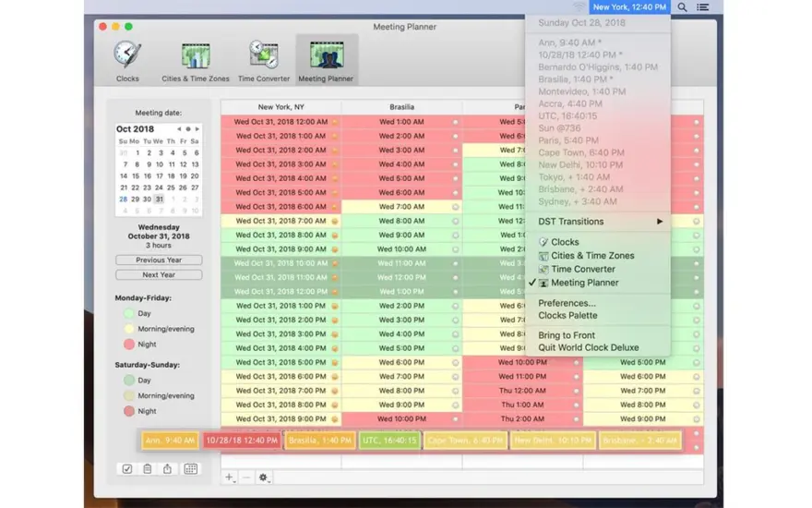Click the circle icon in the Brasilia 7:00 AM row
Screen dimensions: 812x508
click(456, 207)
